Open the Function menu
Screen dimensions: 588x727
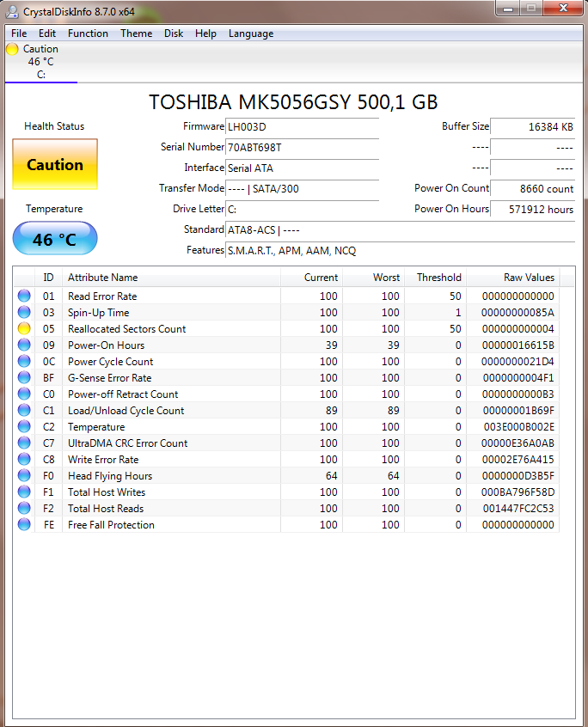[88, 34]
